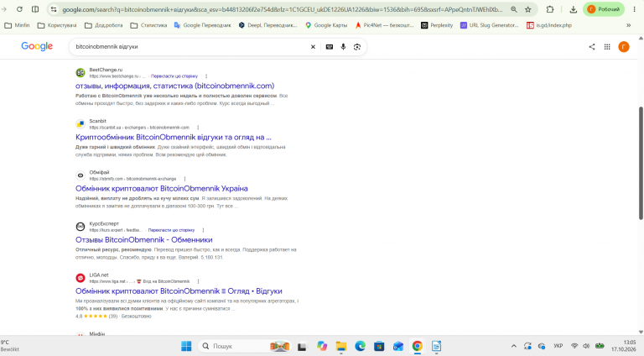Translate the BestChange.ru result page

(x=174, y=76)
